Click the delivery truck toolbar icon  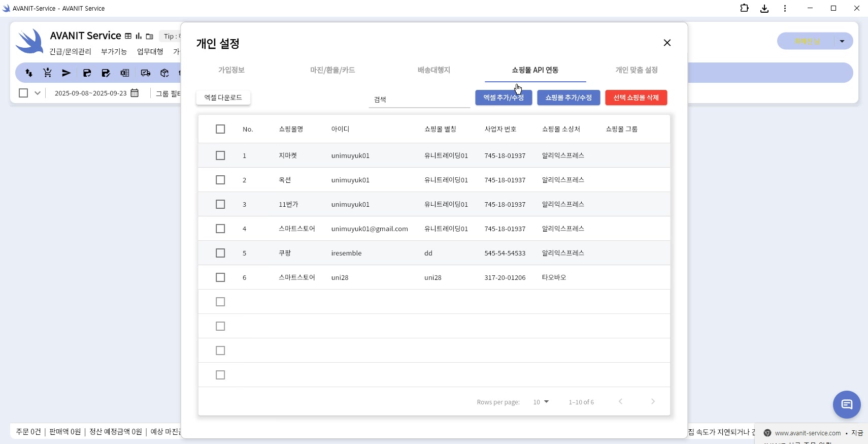click(x=146, y=73)
